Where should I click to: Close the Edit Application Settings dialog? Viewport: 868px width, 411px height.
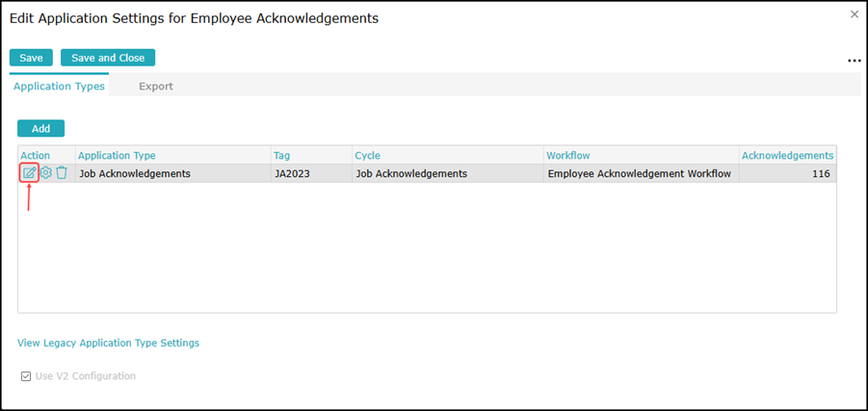(854, 14)
